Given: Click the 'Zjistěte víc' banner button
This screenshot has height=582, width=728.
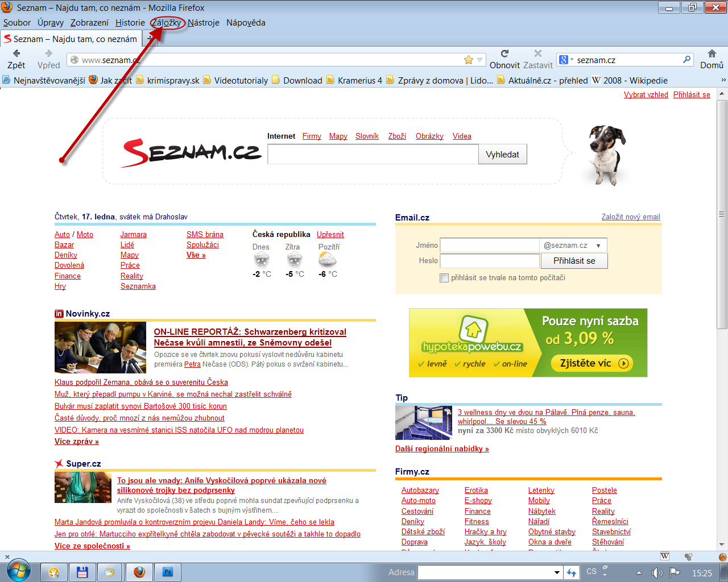Looking at the screenshot, I should pos(591,363).
